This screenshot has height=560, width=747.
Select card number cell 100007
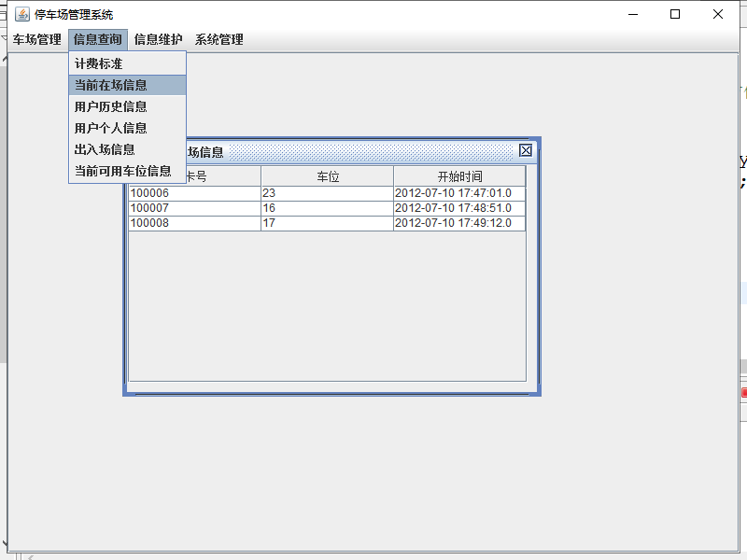(194, 208)
